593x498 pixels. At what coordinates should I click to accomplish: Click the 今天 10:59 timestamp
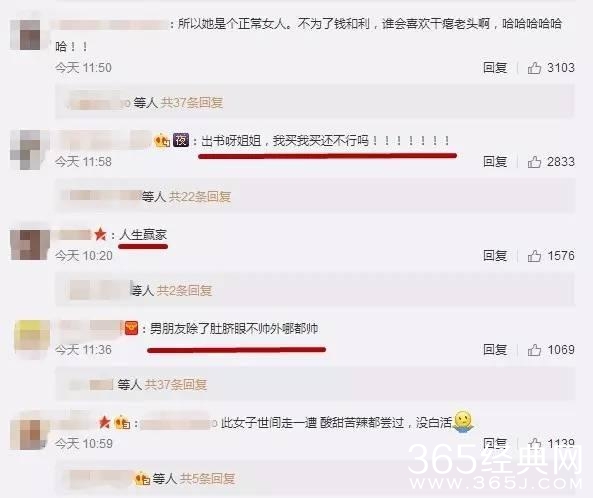coord(84,444)
